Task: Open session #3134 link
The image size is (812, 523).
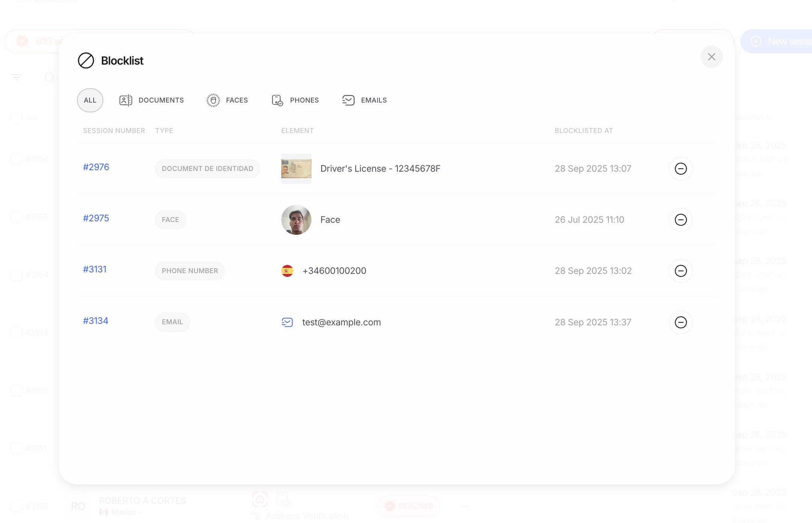Action: (x=96, y=321)
